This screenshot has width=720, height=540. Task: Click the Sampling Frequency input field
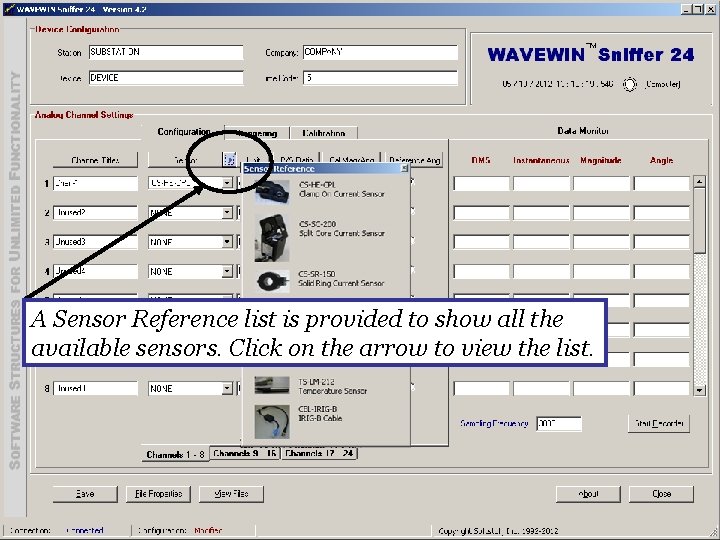(x=559, y=423)
